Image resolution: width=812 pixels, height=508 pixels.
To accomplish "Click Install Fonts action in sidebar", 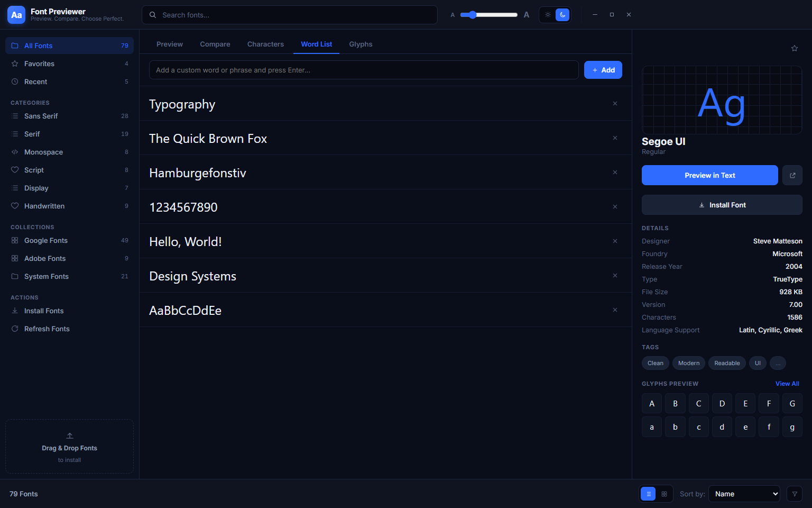I will (69, 311).
